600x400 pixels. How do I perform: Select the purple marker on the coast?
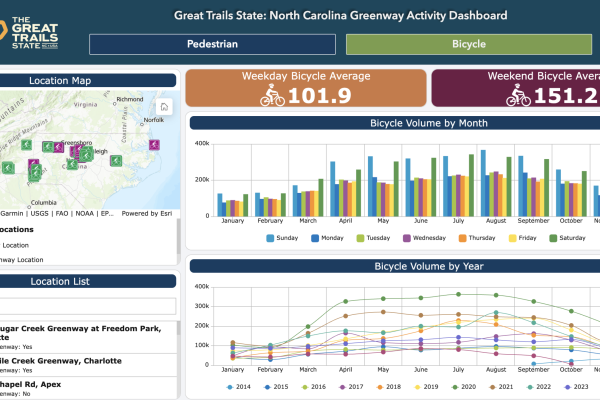click(x=154, y=145)
